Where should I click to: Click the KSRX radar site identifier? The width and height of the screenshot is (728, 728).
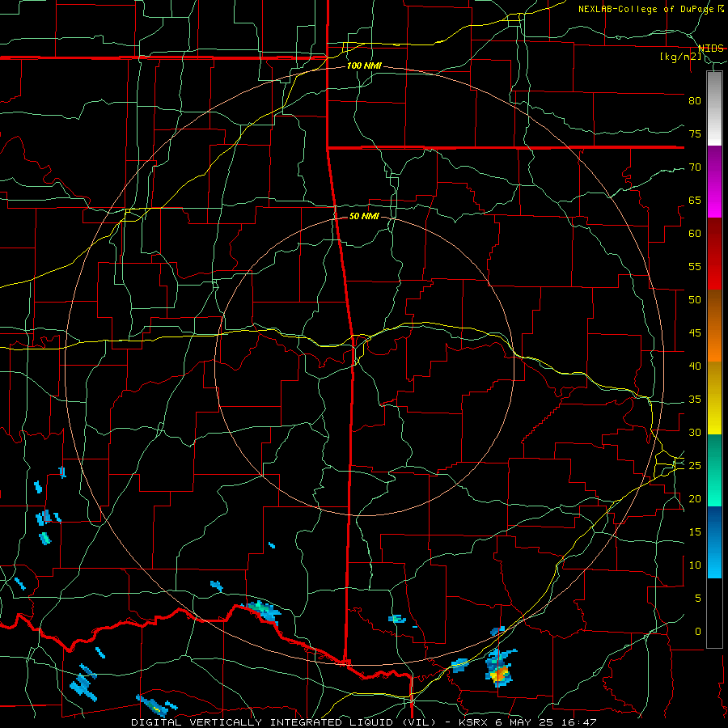coord(473,722)
